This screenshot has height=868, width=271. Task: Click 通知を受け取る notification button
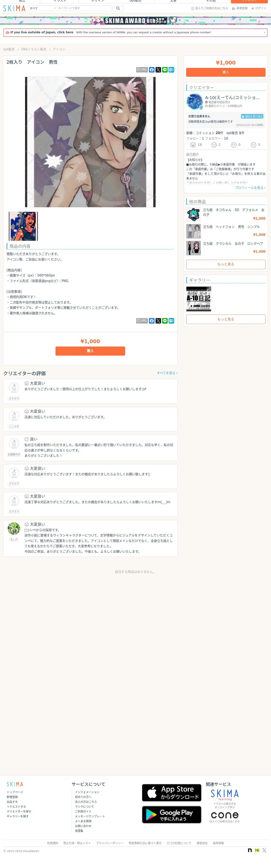[252, 116]
